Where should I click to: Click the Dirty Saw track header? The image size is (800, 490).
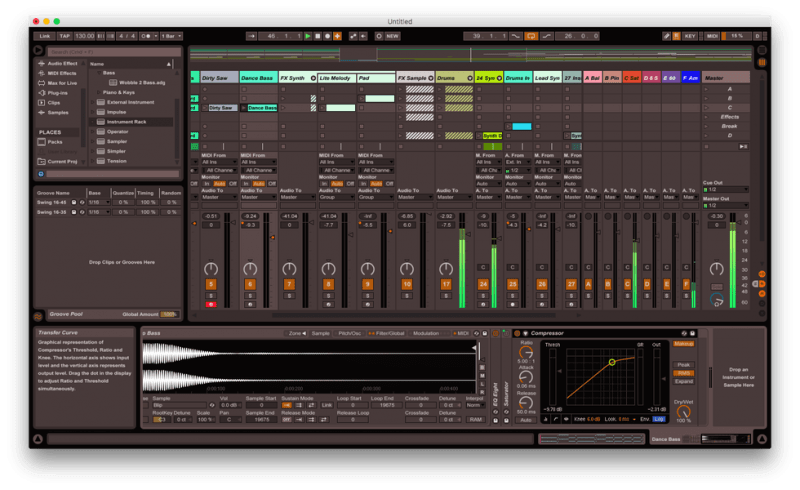tap(219, 77)
